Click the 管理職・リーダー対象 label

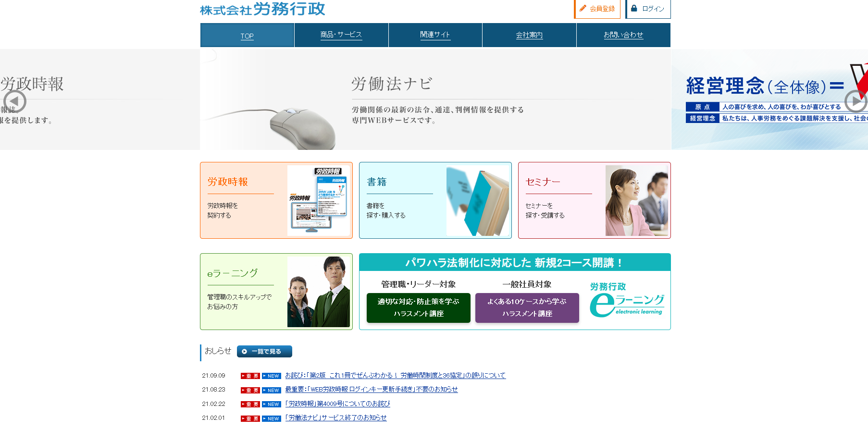tap(419, 284)
